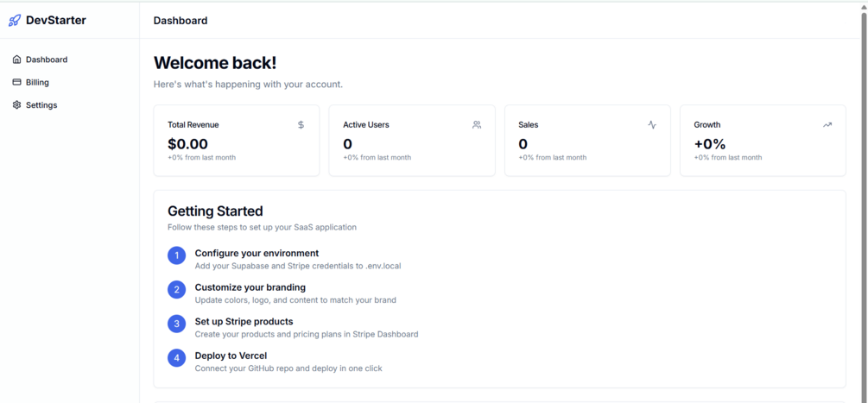Click the Deploy to Vercel step title
Image resolution: width=868 pixels, height=403 pixels.
pos(231,356)
